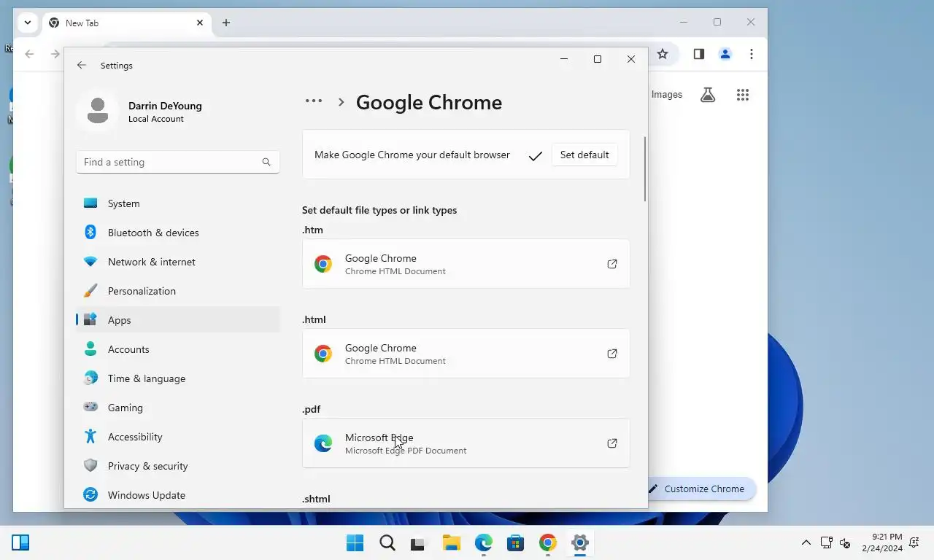Open Task View on taskbar

(x=417, y=542)
